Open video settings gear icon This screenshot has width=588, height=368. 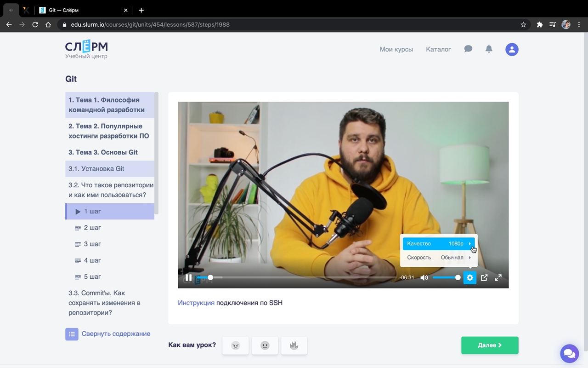469,278
